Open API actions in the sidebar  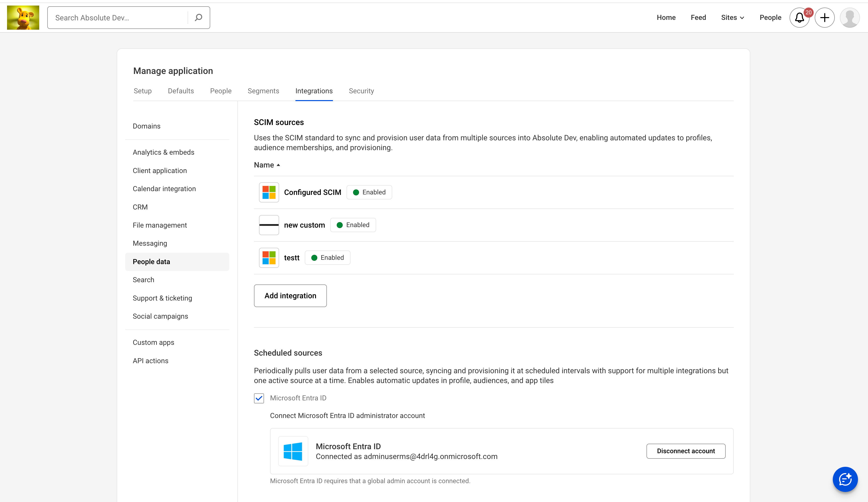[150, 361]
